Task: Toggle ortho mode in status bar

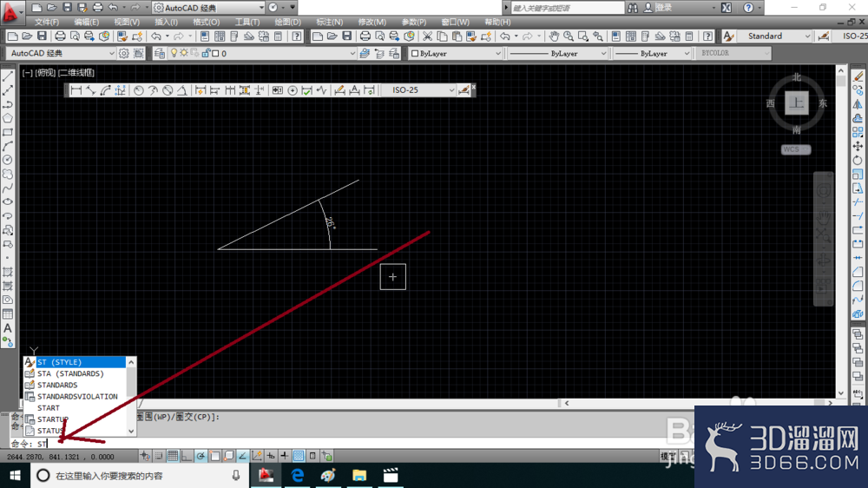Action: 187,456
